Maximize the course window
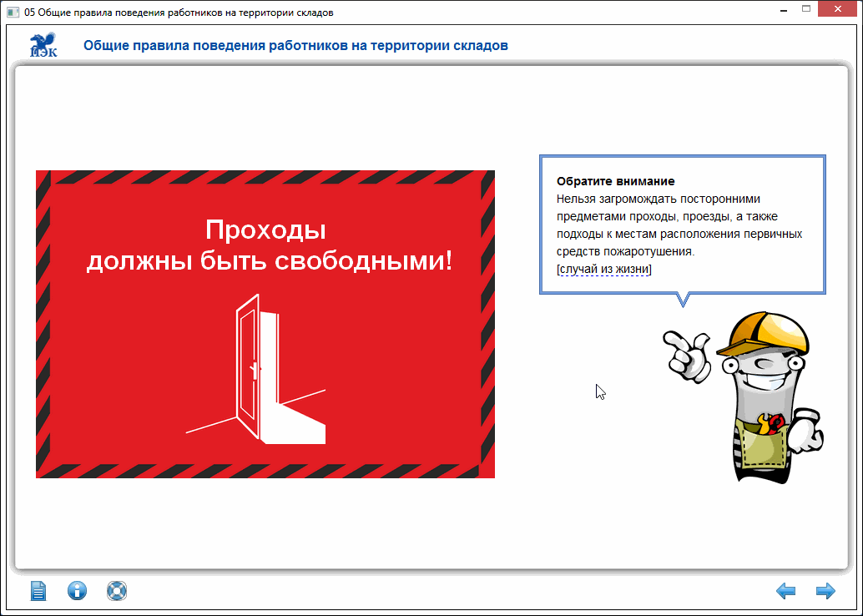Screen dimensions: 863x616 coord(806,9)
